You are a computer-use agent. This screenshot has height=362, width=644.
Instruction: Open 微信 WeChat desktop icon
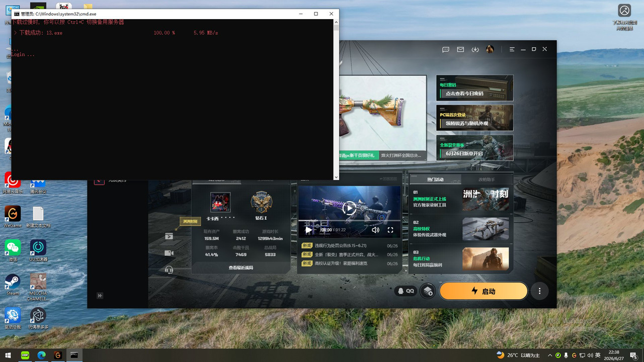[13, 250]
